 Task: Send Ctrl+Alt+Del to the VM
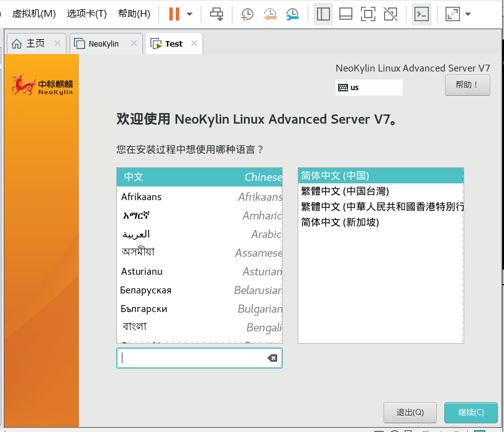coord(217,14)
